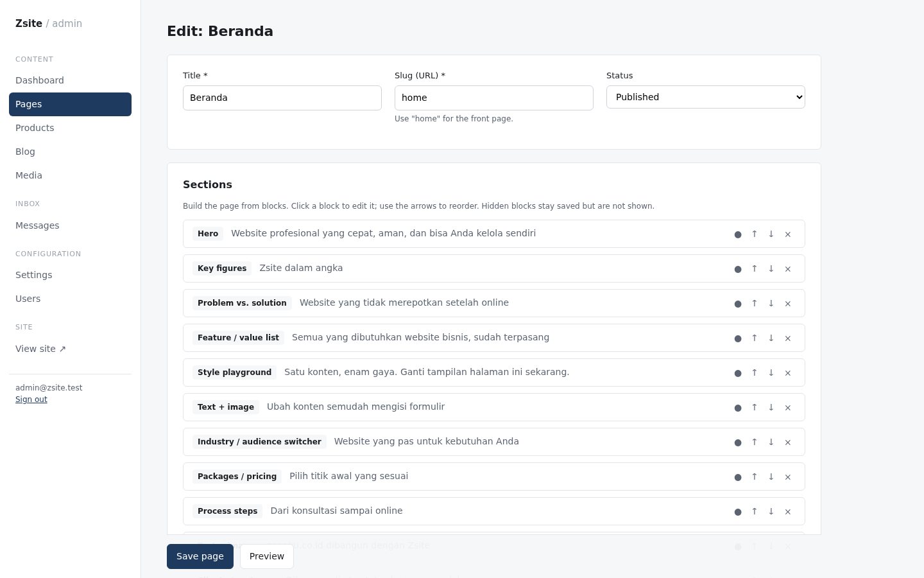Hide the Process steps block

coord(738,511)
